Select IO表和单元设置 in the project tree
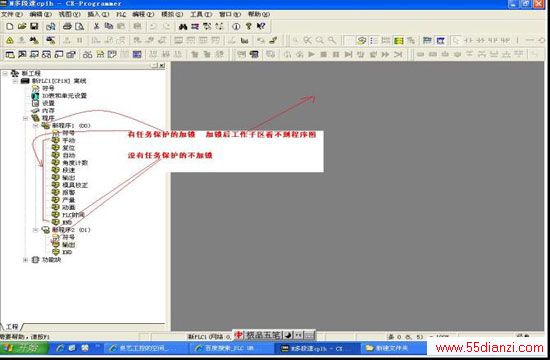The width and height of the screenshot is (550, 360). 64,95
